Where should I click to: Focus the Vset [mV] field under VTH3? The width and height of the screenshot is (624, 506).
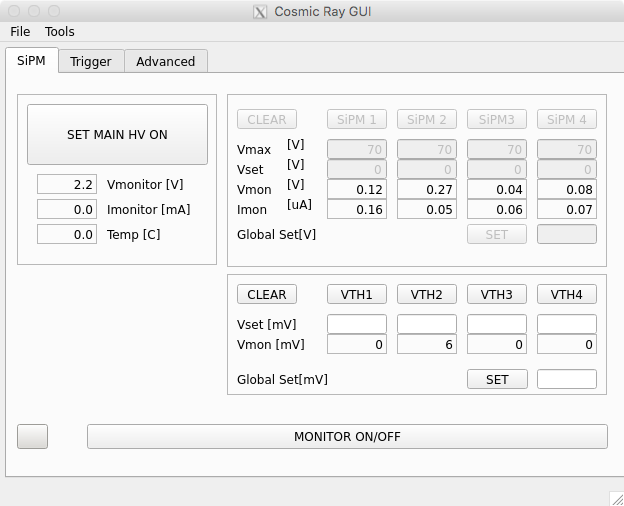point(497,324)
